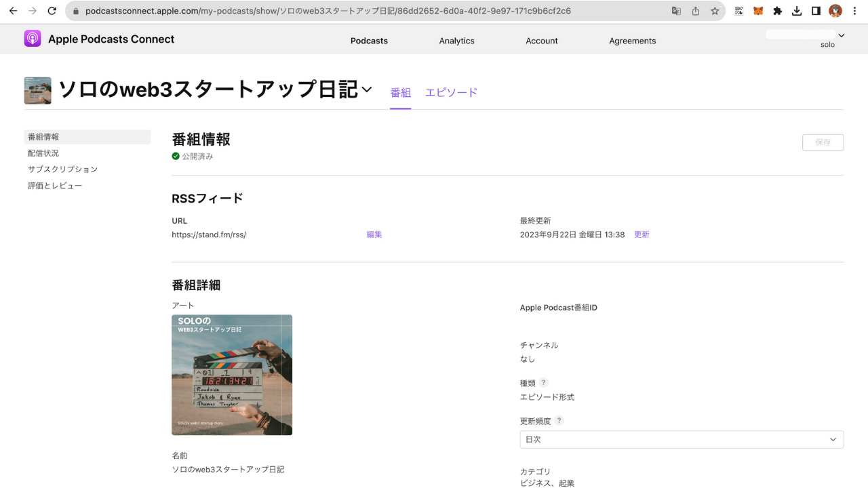The image size is (868, 488).
Task: Click the translate page icon in address bar
Action: [676, 11]
